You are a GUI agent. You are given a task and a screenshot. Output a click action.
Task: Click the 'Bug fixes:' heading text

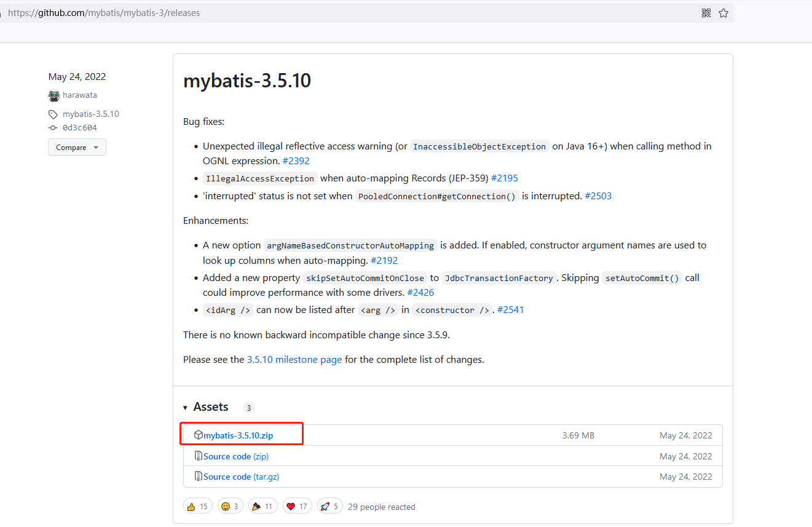204,122
